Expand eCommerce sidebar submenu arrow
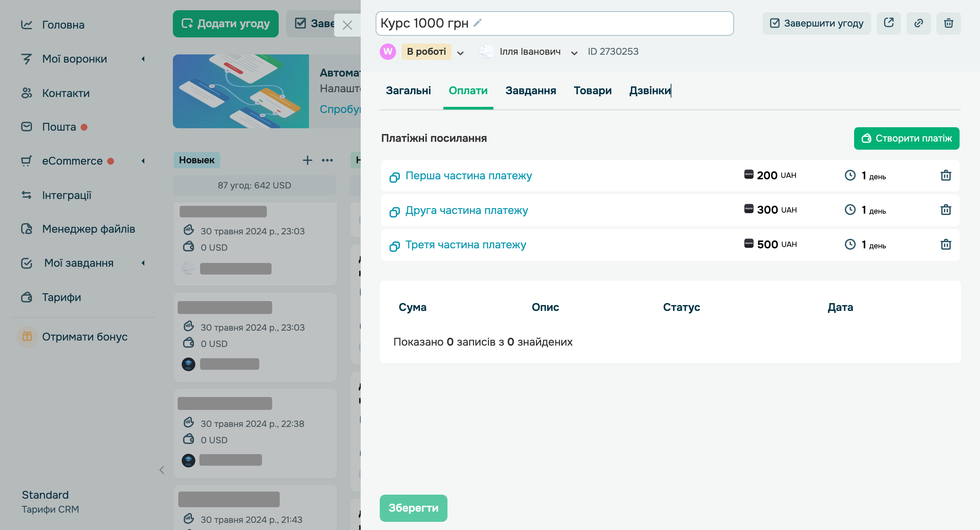Viewport: 980px width, 530px height. [143, 161]
